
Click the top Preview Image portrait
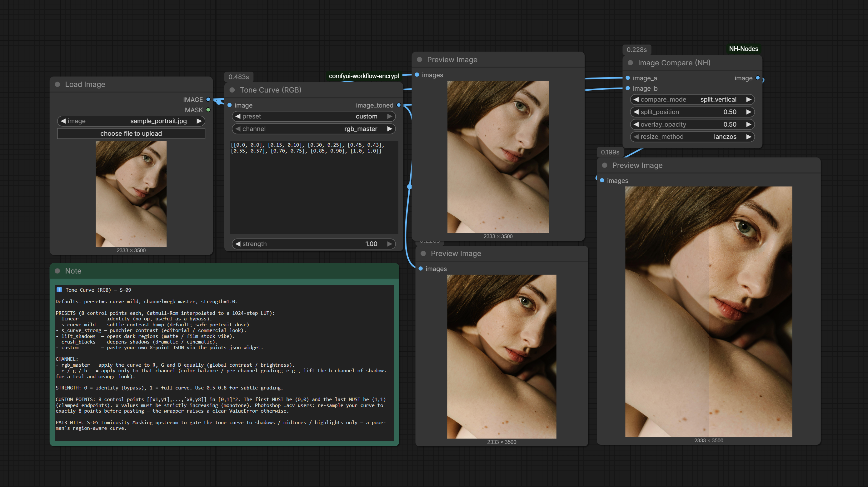point(498,157)
